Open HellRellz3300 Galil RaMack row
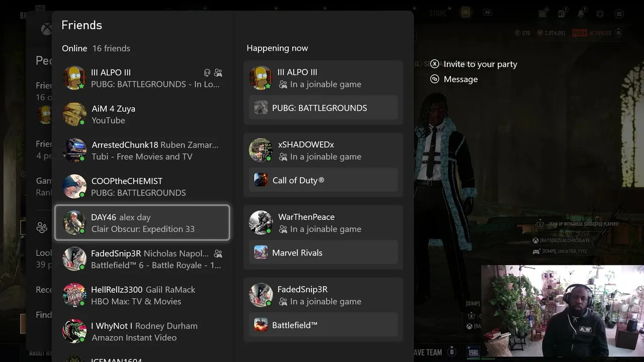This screenshot has width=644, height=362. (x=142, y=295)
